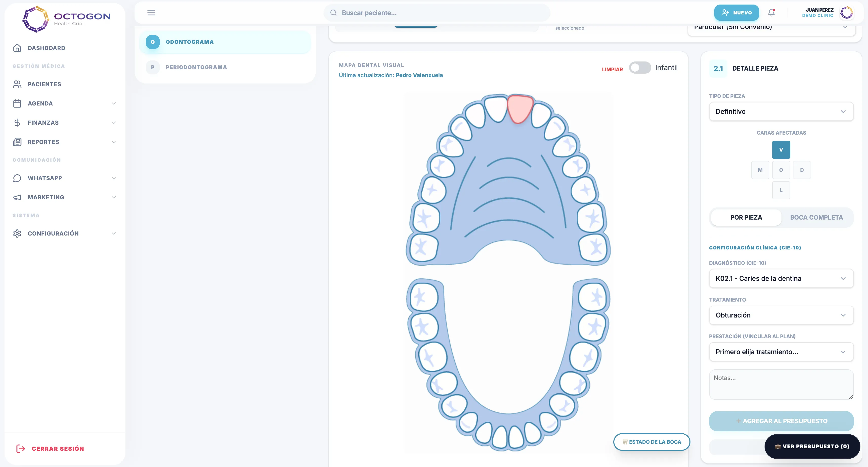Open the Tratamiento Obturación dropdown
This screenshot has width=868, height=467.
781,315
